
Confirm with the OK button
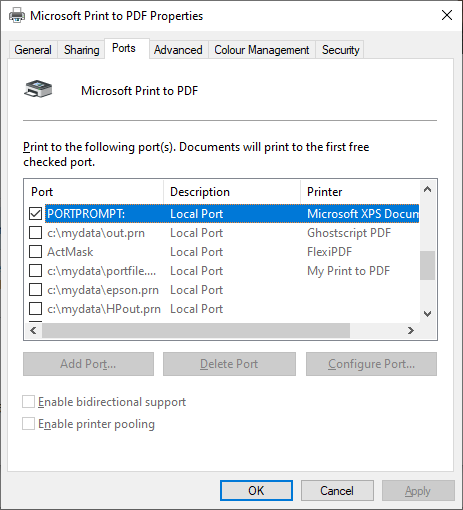click(x=256, y=490)
